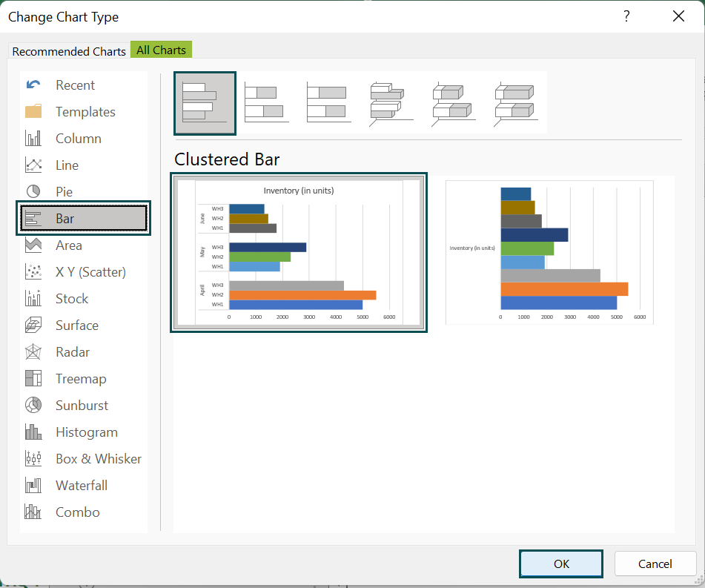Click the Cancel button

pos(655,564)
